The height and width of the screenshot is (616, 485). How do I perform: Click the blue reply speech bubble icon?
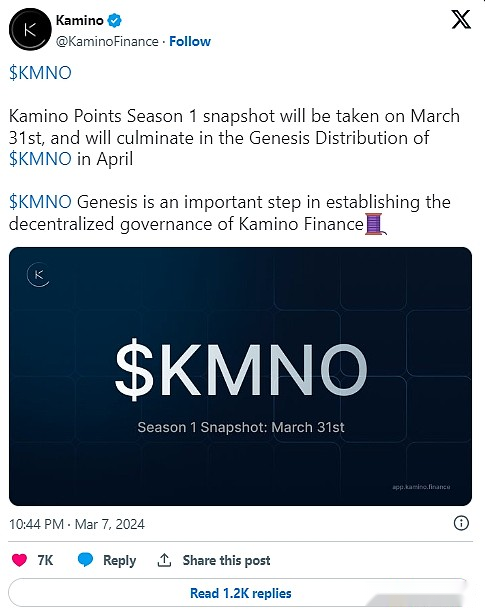tap(85, 560)
